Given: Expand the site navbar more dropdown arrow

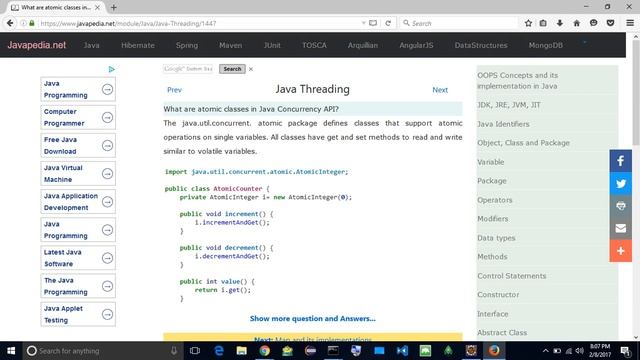Looking at the screenshot, I should point(584,42).
